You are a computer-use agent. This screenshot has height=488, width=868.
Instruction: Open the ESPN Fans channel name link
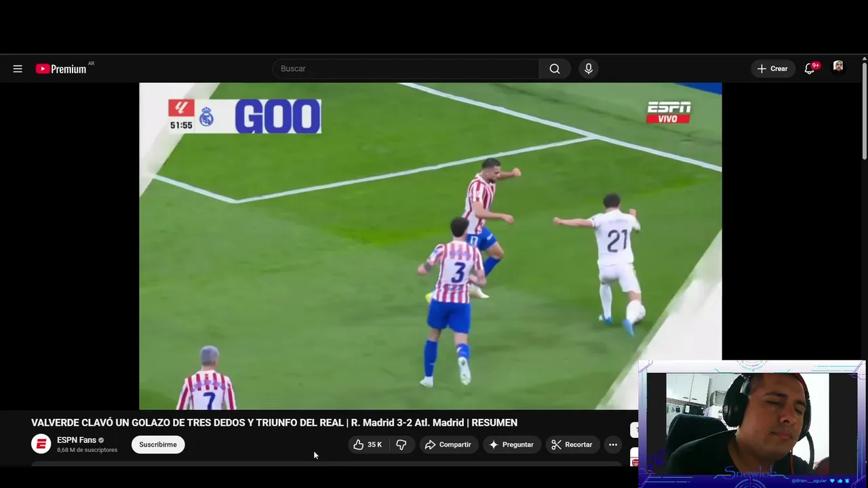click(77, 440)
